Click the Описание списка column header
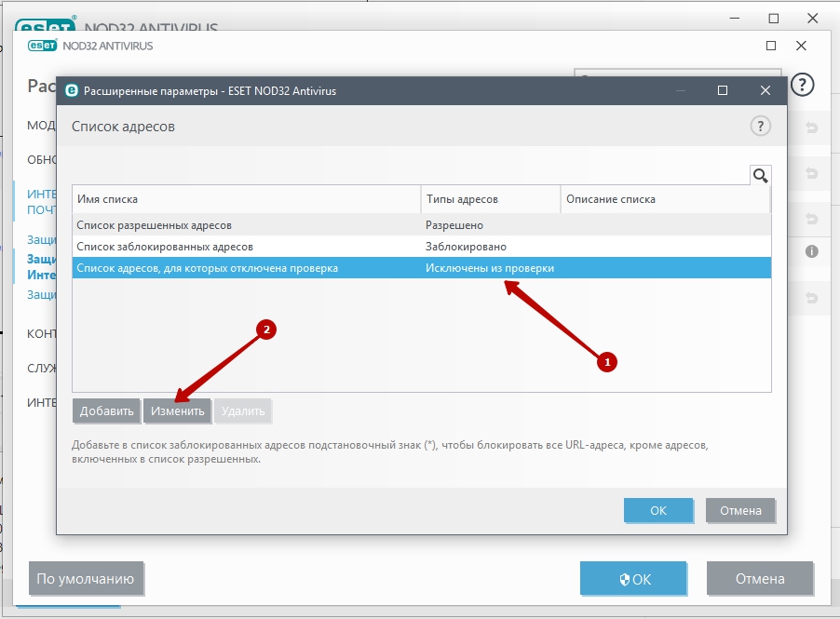840x619 pixels. point(665,199)
